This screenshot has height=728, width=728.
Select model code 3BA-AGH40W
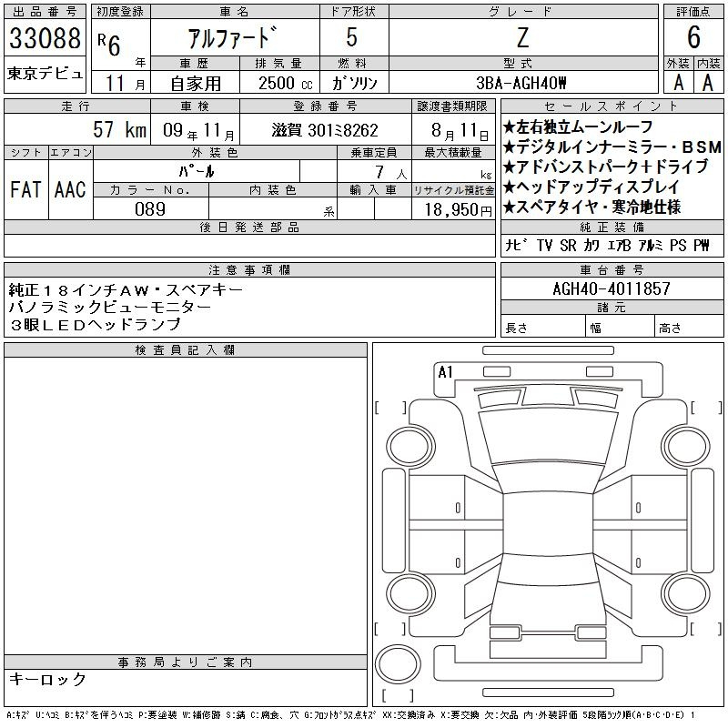tap(521, 83)
